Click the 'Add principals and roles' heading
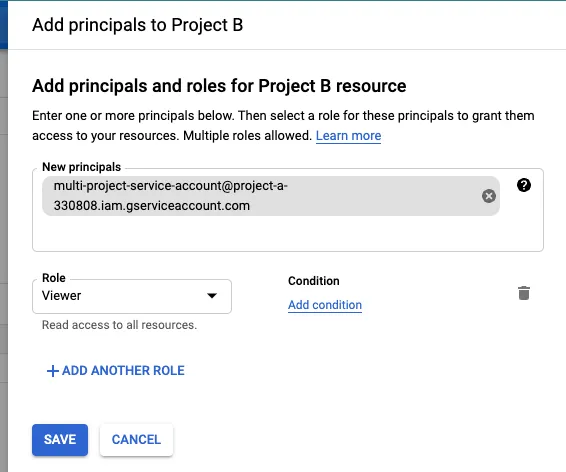The width and height of the screenshot is (566, 472). pos(219,86)
